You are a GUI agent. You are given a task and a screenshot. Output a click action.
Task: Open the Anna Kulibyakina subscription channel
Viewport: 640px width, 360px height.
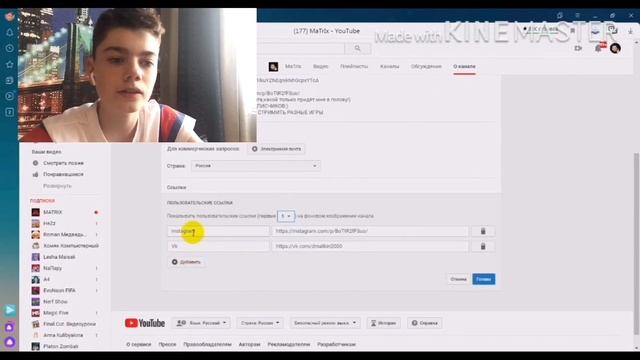point(64,335)
